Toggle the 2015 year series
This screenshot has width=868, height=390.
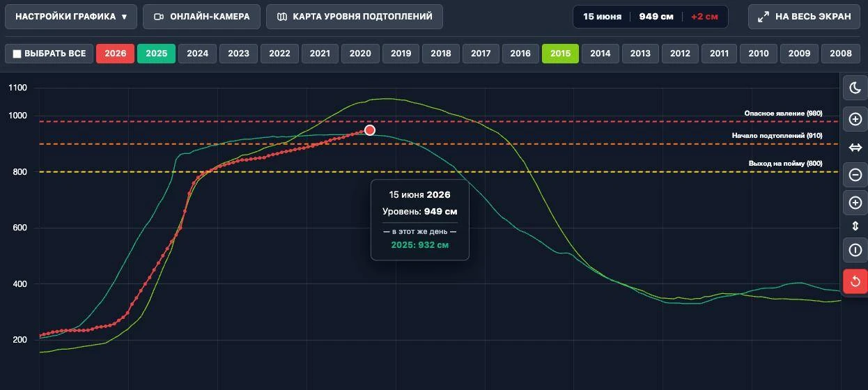[x=560, y=54]
